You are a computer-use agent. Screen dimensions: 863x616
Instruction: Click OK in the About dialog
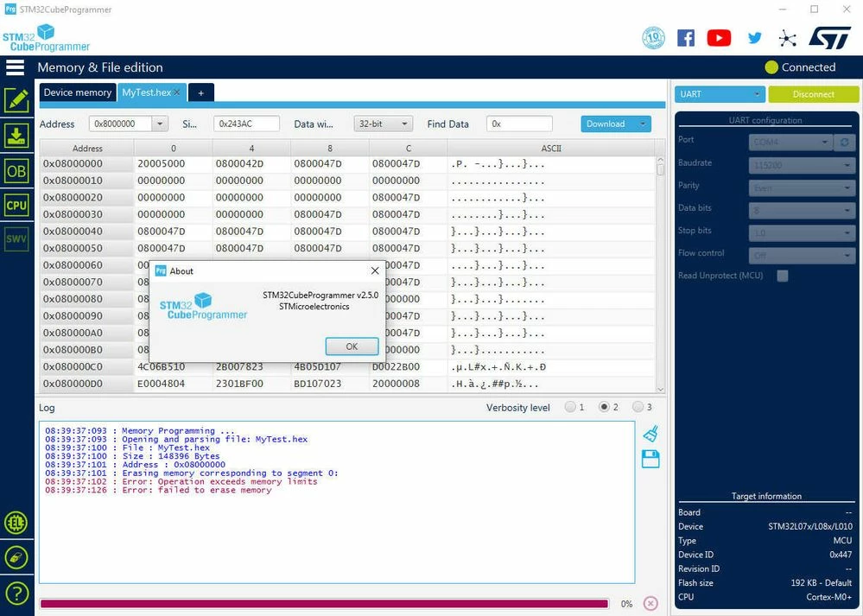tap(352, 346)
